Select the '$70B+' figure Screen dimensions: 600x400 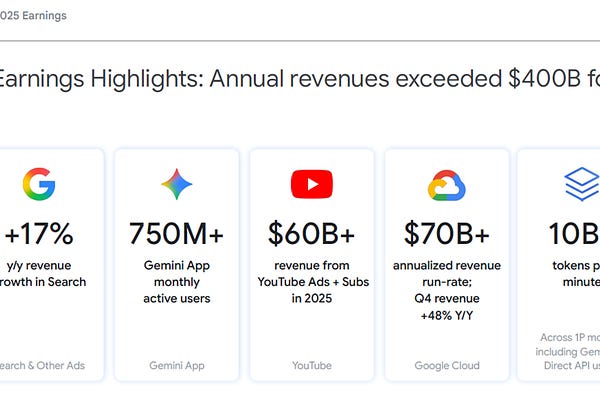[x=447, y=233]
